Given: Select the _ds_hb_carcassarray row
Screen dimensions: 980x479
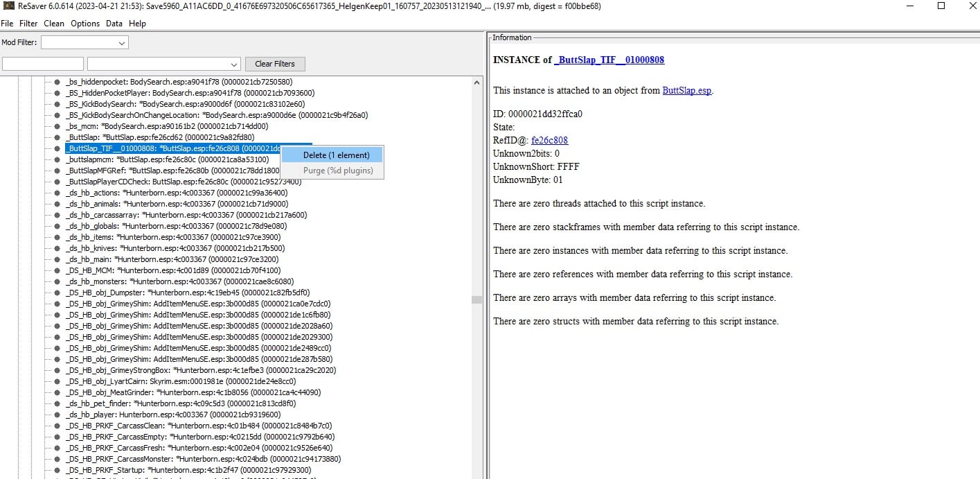Looking at the screenshot, I should (x=186, y=215).
